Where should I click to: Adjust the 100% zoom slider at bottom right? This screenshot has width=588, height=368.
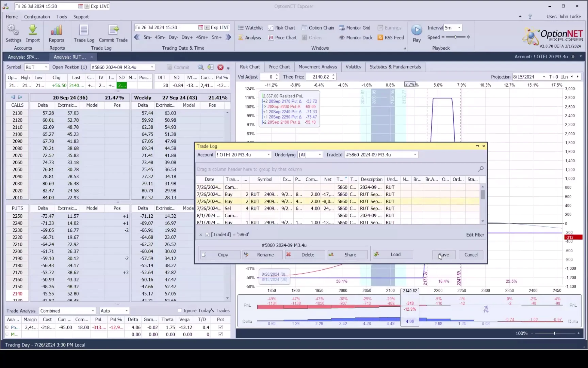[555, 333]
